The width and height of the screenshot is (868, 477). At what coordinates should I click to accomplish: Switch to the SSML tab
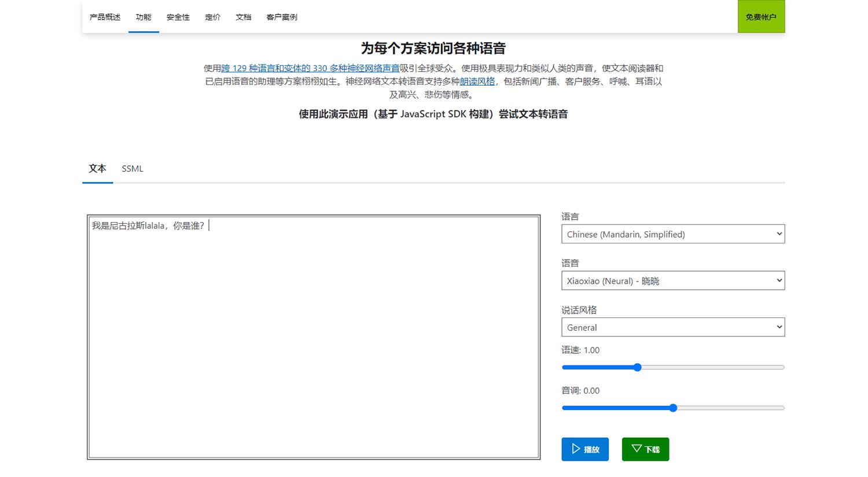point(132,168)
